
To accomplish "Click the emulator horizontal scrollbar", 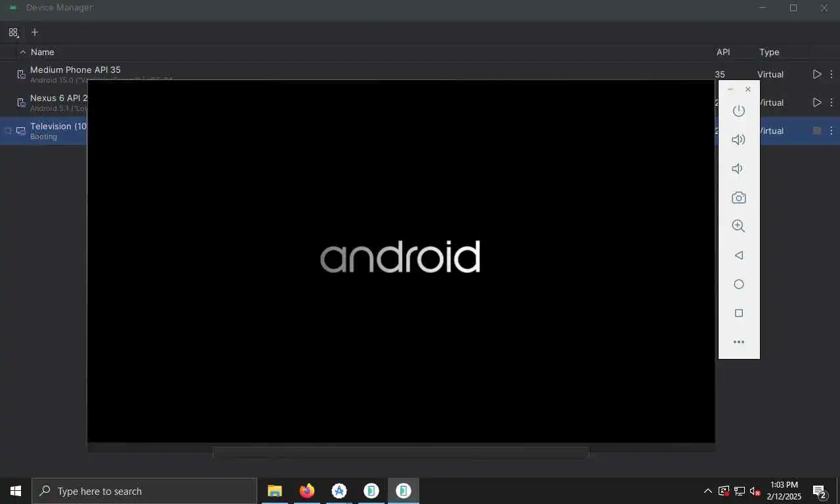I will tap(400, 453).
